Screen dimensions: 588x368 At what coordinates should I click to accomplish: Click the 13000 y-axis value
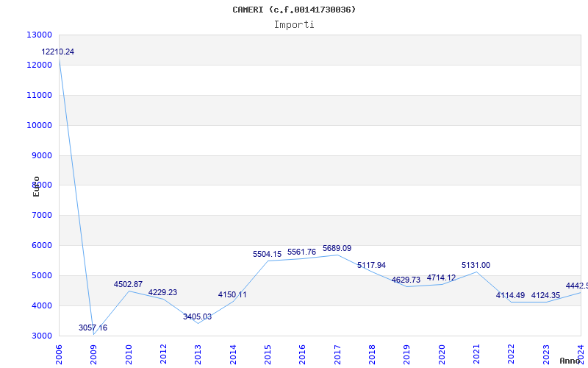pyautogui.click(x=39, y=35)
